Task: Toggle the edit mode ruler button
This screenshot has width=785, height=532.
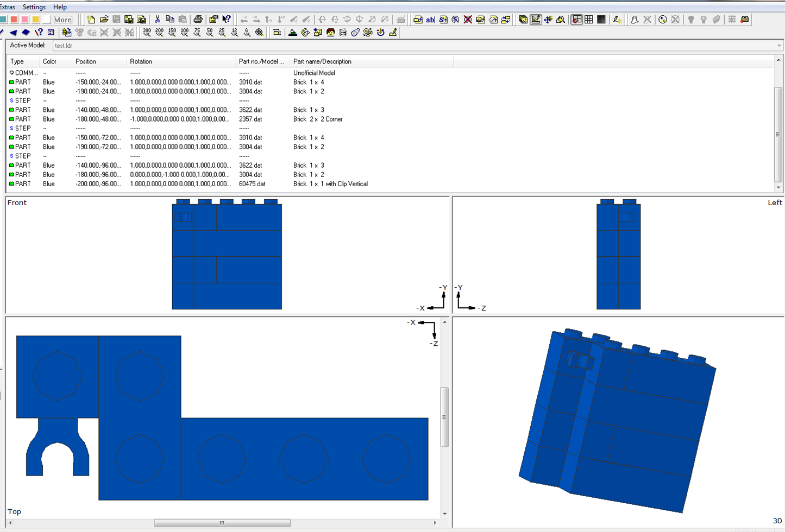Action: (x=536, y=20)
